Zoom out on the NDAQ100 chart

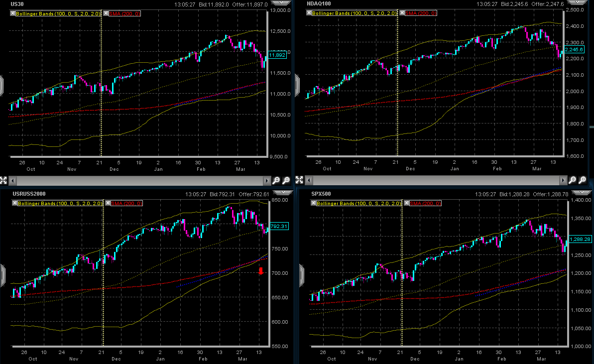[x=573, y=180]
